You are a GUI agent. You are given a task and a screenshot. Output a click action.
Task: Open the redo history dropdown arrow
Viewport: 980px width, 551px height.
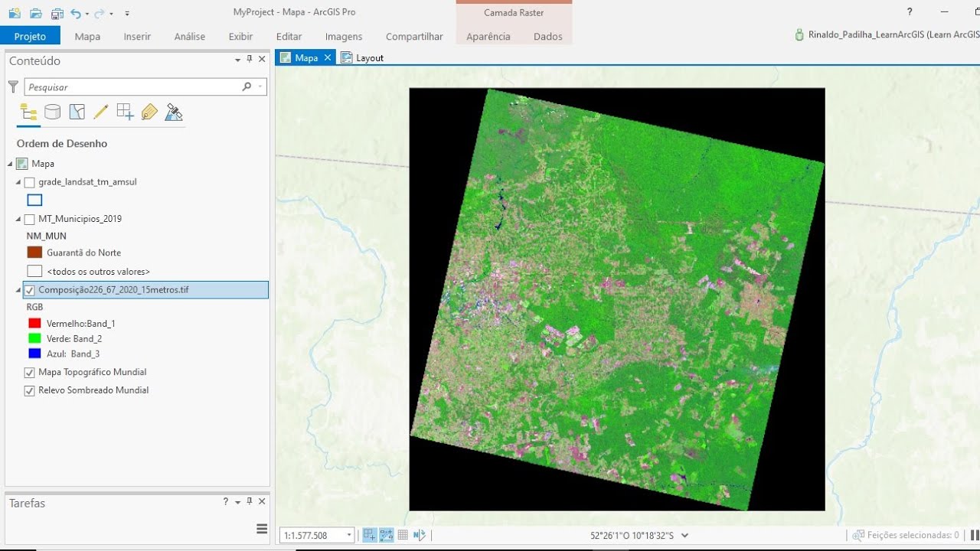coord(111,14)
